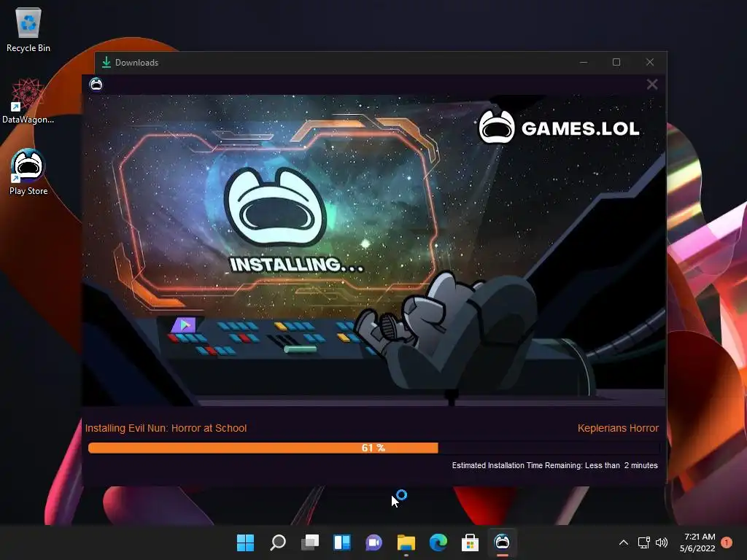This screenshot has width=747, height=560.
Task: Open the Recycle Bin desktop icon
Action: click(28, 30)
